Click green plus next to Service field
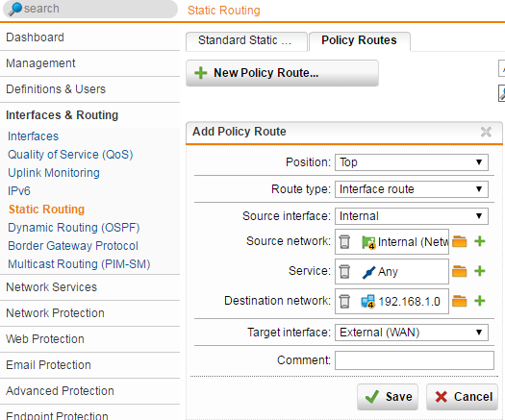This screenshot has width=505, height=420. [480, 271]
